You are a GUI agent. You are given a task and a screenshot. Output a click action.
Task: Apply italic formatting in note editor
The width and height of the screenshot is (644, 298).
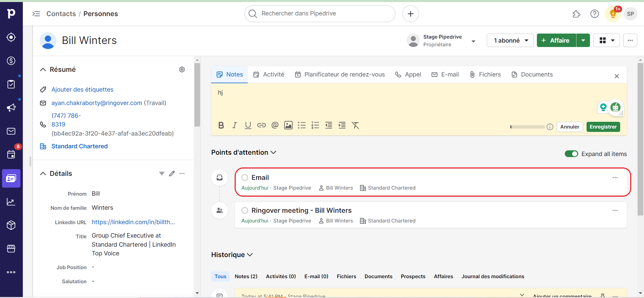click(234, 126)
